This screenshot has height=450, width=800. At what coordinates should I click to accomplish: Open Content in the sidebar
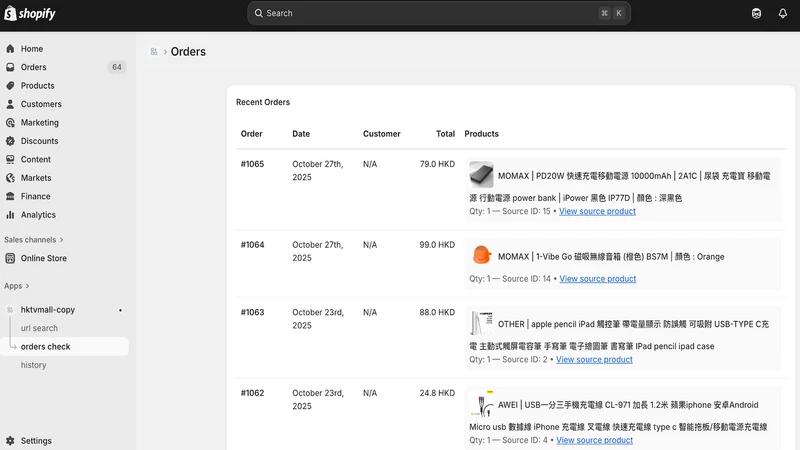tap(36, 159)
